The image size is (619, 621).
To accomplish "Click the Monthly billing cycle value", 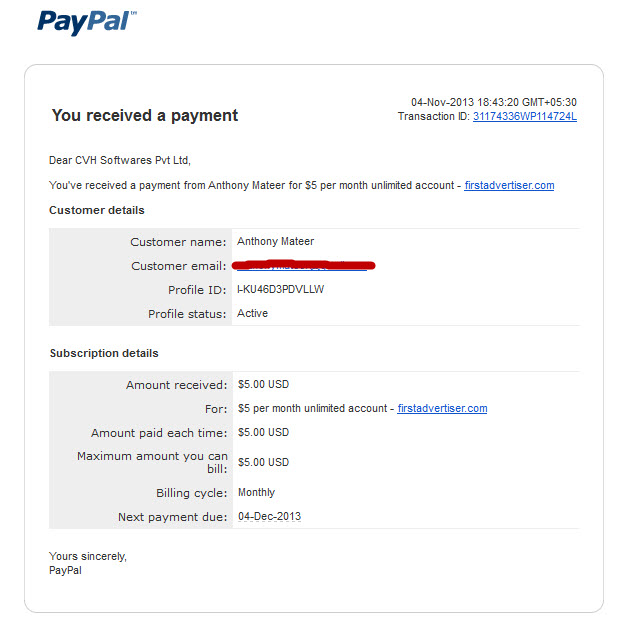I will click(x=256, y=492).
